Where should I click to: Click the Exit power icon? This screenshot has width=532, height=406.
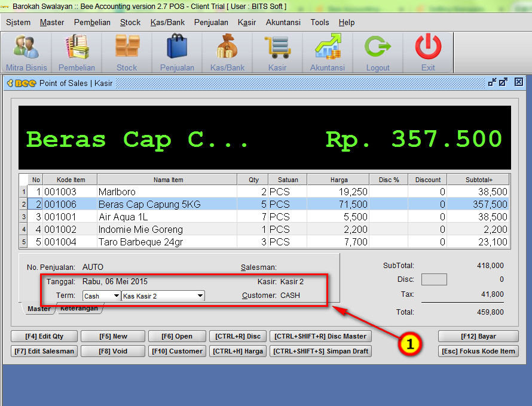(x=428, y=53)
